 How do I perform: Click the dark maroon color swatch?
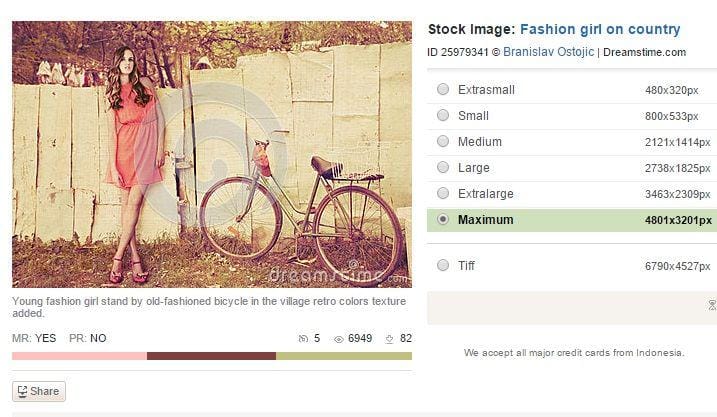211,356
